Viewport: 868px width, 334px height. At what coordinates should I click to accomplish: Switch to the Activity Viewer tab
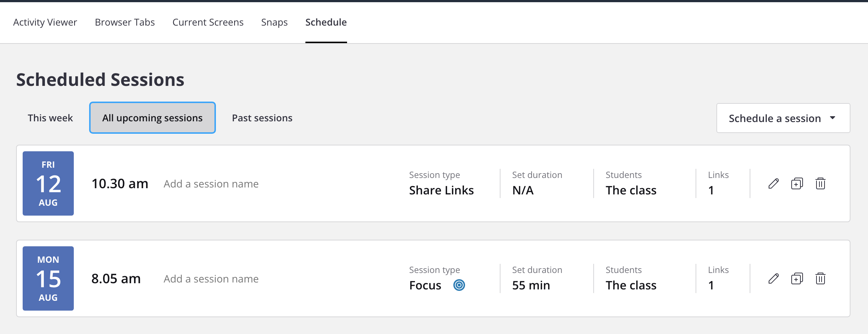[45, 22]
